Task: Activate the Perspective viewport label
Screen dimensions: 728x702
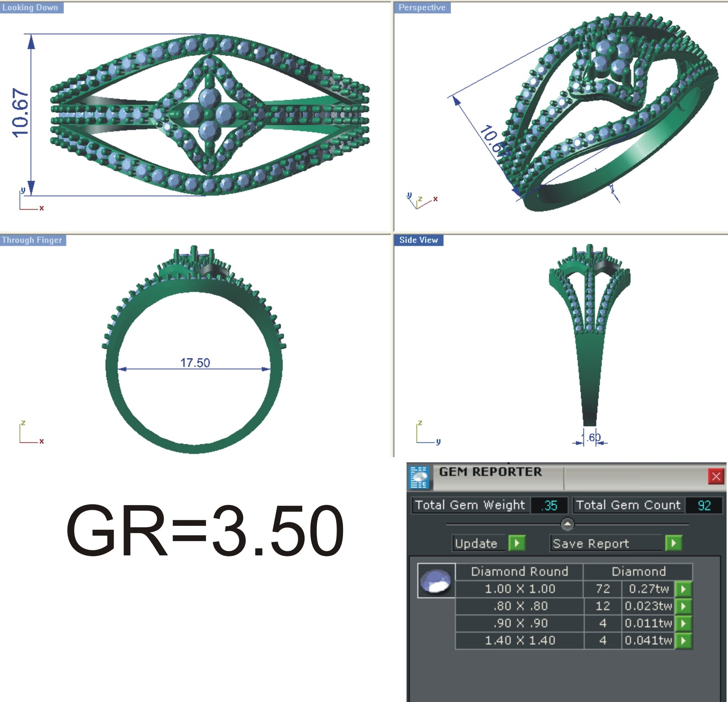Action: point(422,8)
